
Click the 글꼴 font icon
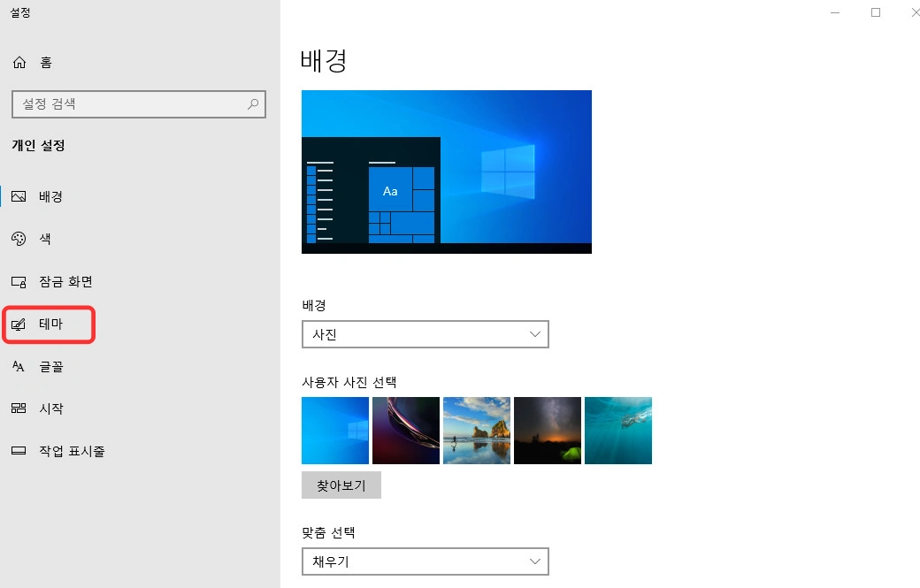point(19,366)
